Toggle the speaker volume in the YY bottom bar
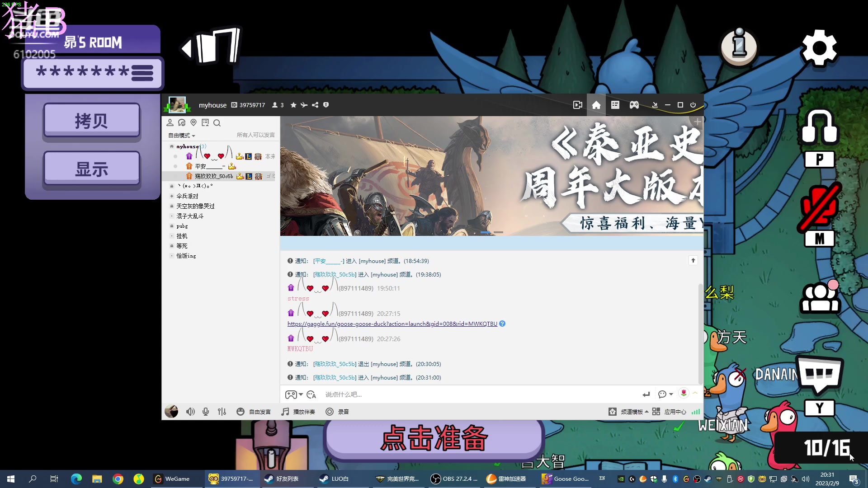Screen dimensions: 868x488 click(190, 412)
